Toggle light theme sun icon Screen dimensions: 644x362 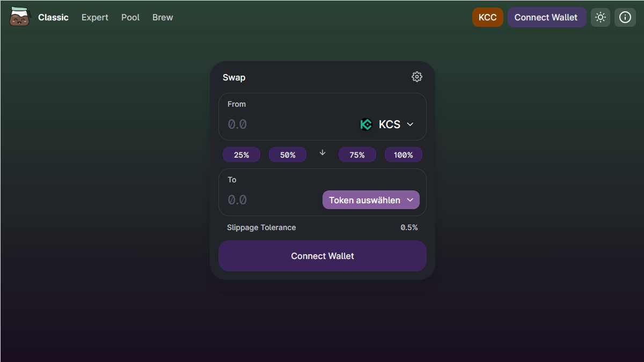(601, 17)
